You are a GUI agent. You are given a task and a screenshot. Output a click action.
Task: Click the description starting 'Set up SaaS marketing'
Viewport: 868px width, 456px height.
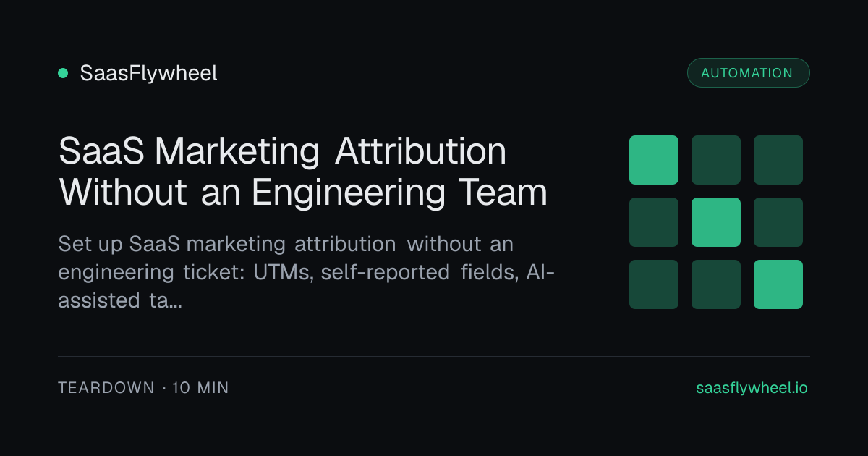tap(306, 272)
